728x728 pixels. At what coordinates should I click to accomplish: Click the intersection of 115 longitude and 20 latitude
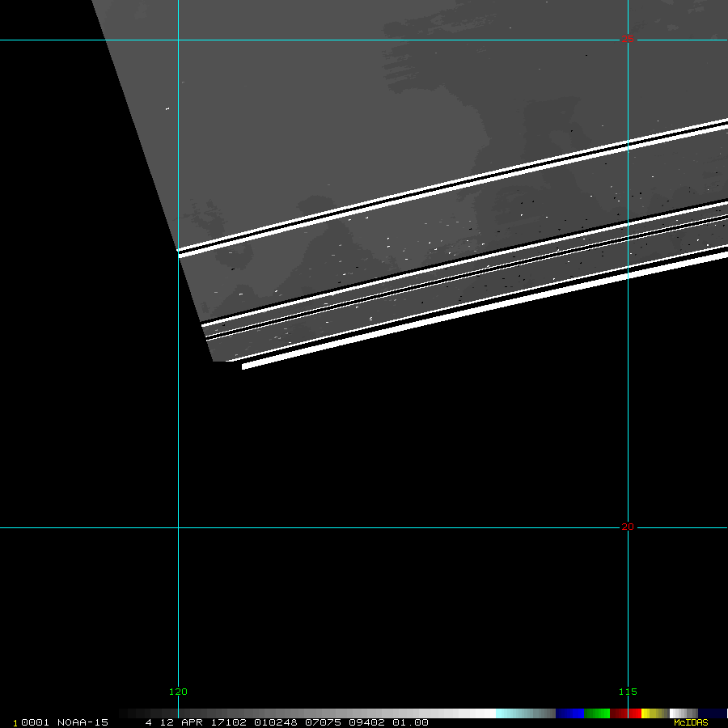pyautogui.click(x=628, y=527)
